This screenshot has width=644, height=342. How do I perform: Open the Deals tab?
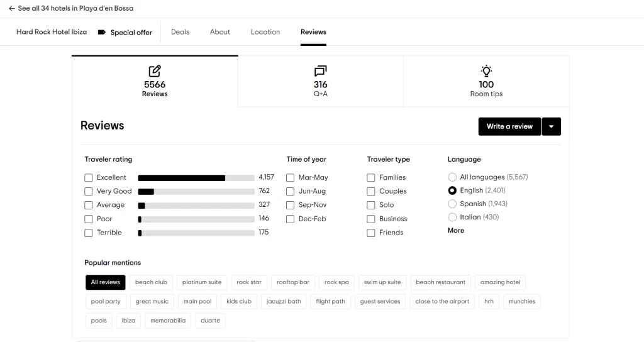180,32
